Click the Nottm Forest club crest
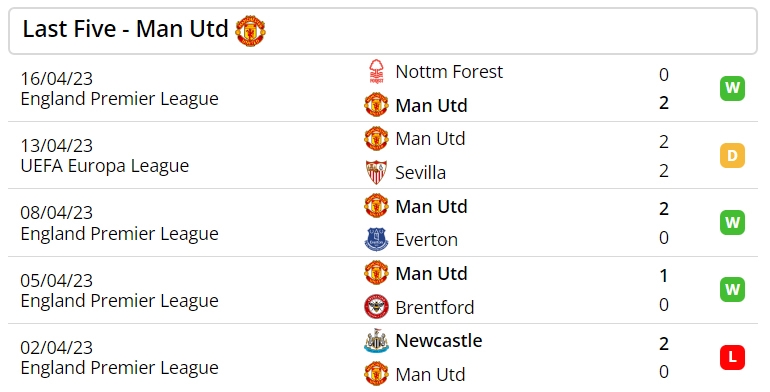 point(376,72)
